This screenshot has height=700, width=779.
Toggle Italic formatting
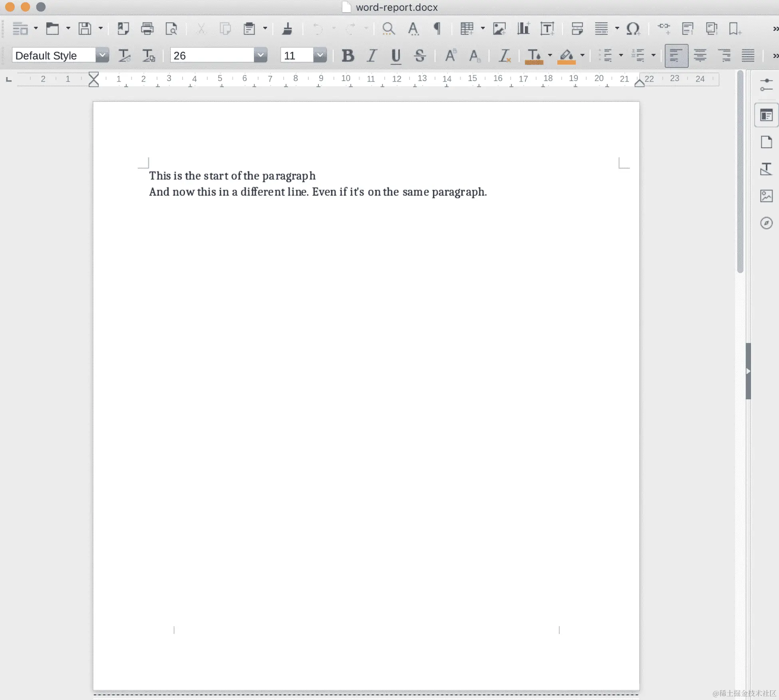click(372, 56)
